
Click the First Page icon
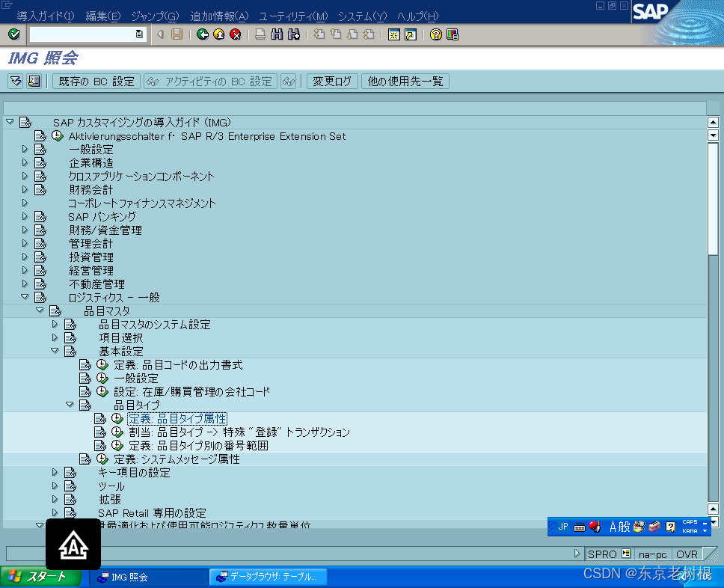click(x=319, y=34)
